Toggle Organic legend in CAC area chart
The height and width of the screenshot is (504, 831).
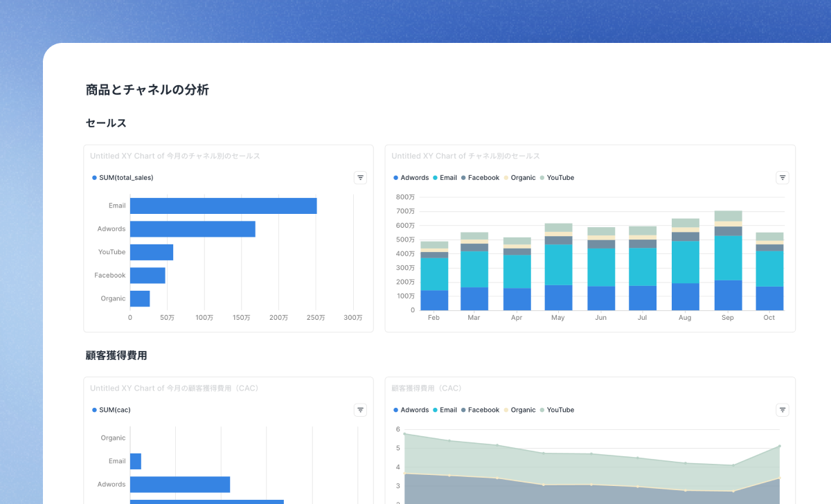coord(519,410)
